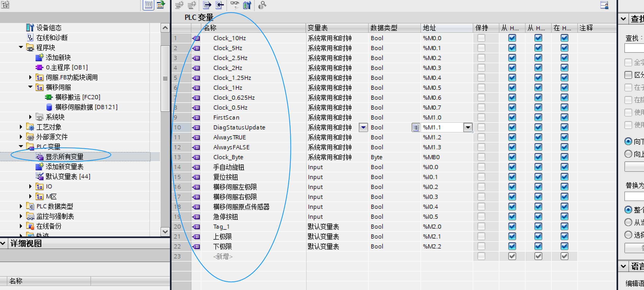
Task: Click the project tree table view icon
Action: (x=149, y=5)
